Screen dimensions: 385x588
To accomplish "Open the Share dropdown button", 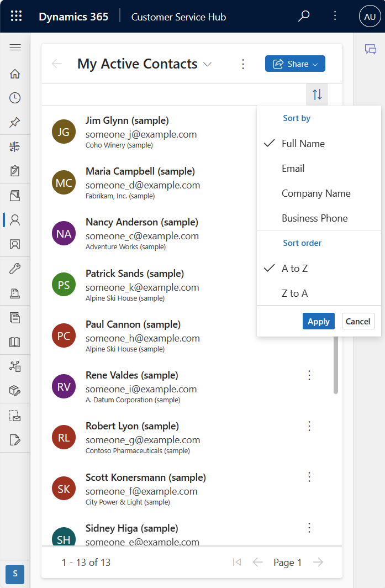I will tap(295, 64).
